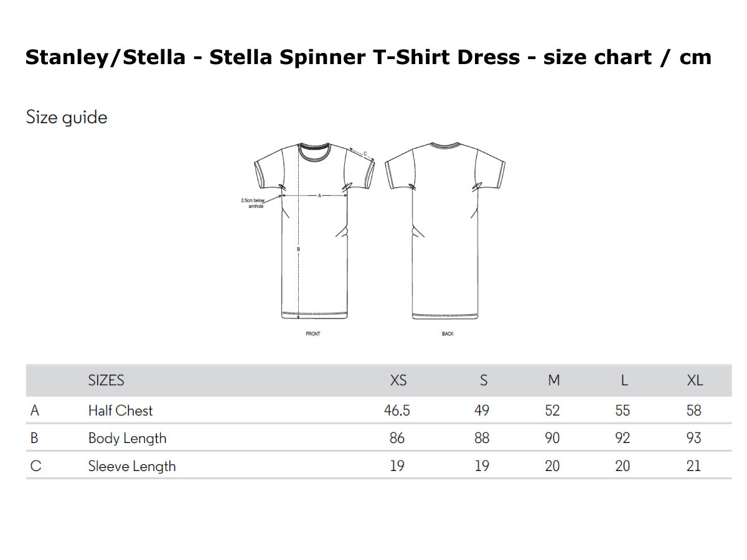Click the body length value 88

click(482, 438)
